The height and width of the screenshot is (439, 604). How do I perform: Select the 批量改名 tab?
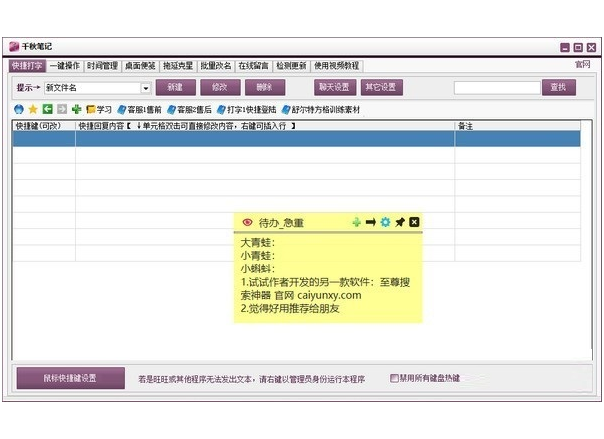point(216,66)
